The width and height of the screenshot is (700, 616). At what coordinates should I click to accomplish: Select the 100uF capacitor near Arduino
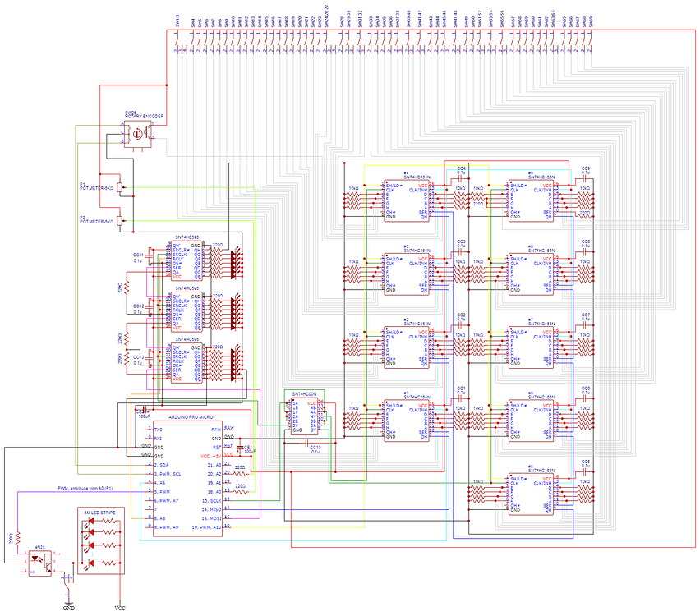click(240, 448)
